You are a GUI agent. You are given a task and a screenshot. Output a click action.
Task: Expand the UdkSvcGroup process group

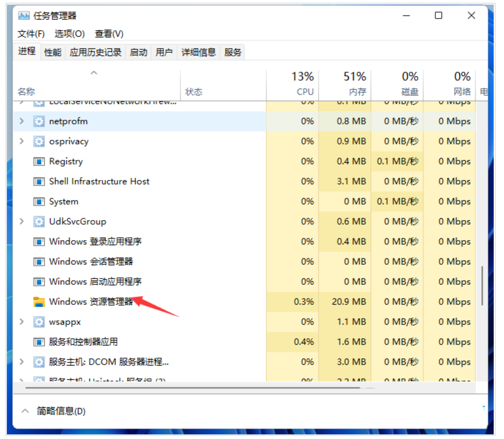coord(22,222)
